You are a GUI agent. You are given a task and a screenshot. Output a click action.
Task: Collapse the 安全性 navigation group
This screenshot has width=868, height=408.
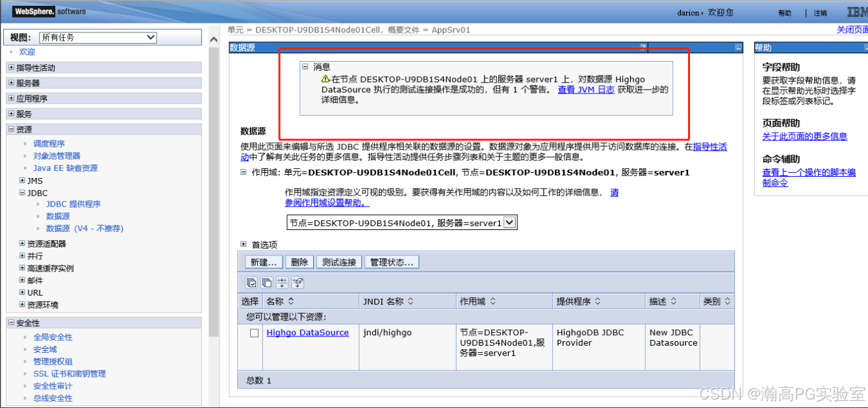click(11, 323)
